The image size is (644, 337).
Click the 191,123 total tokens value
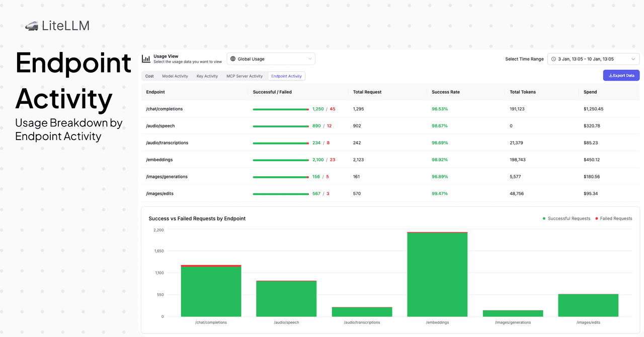517,109
